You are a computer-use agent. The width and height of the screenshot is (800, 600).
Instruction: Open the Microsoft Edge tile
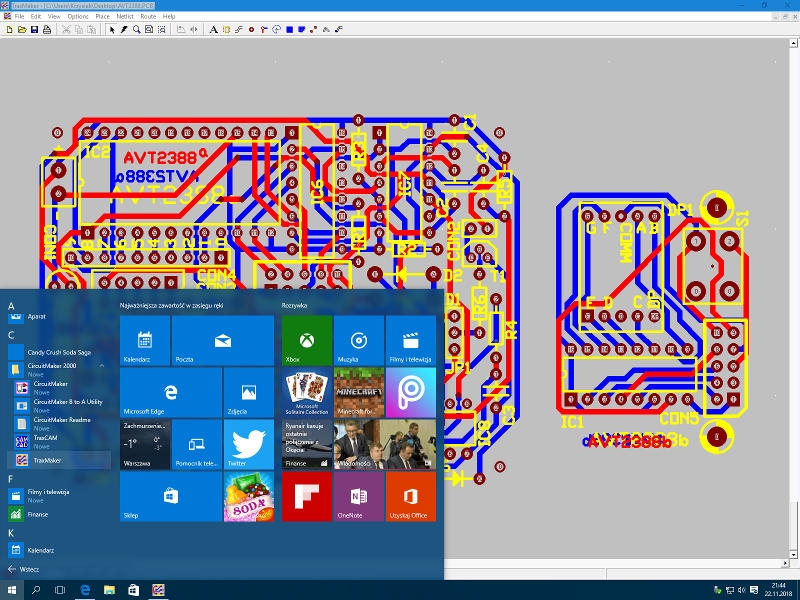pos(171,392)
